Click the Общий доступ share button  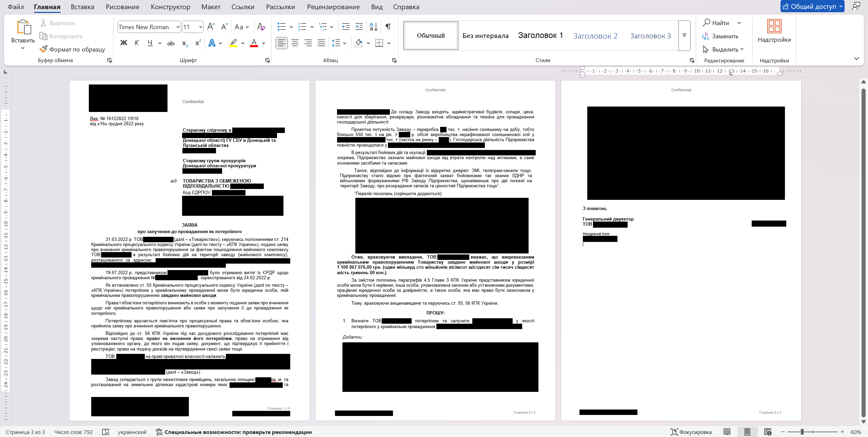click(x=812, y=6)
